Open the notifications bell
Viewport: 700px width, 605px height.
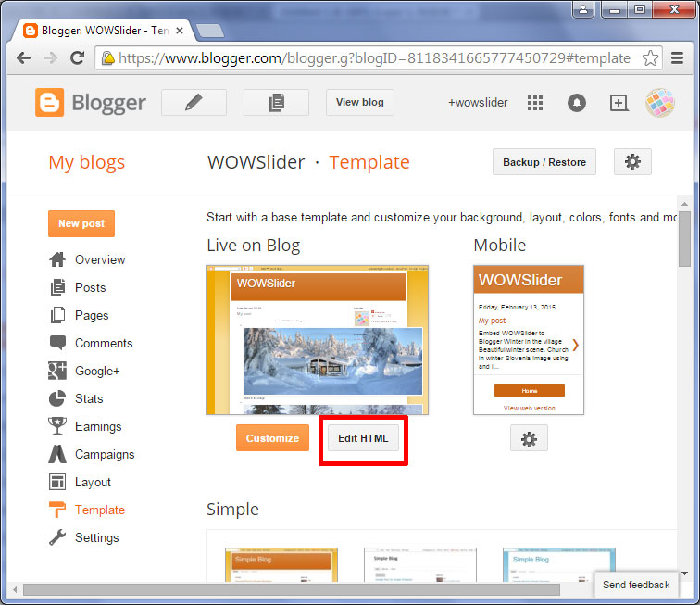click(x=576, y=103)
